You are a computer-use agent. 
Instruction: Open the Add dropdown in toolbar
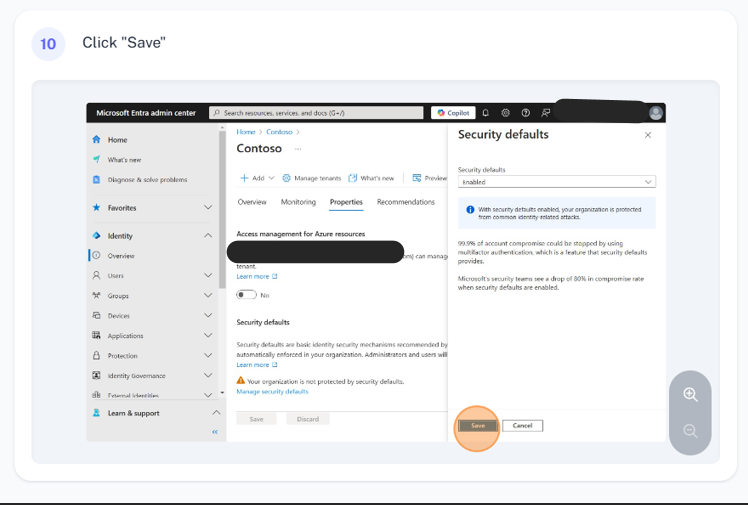pyautogui.click(x=257, y=178)
